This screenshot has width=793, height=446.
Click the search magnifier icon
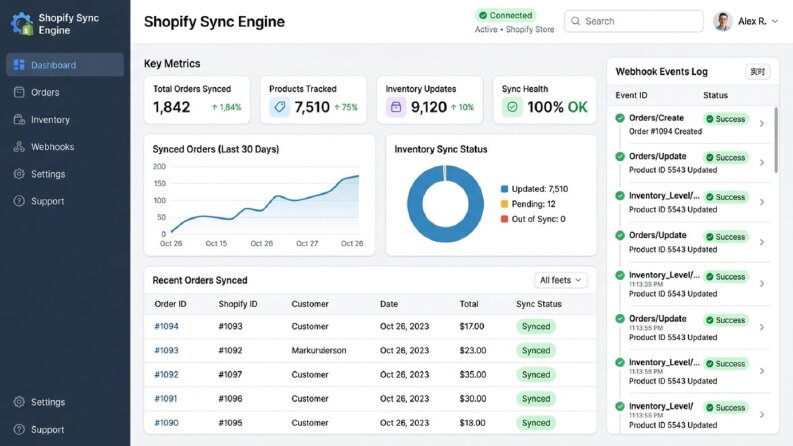click(576, 21)
